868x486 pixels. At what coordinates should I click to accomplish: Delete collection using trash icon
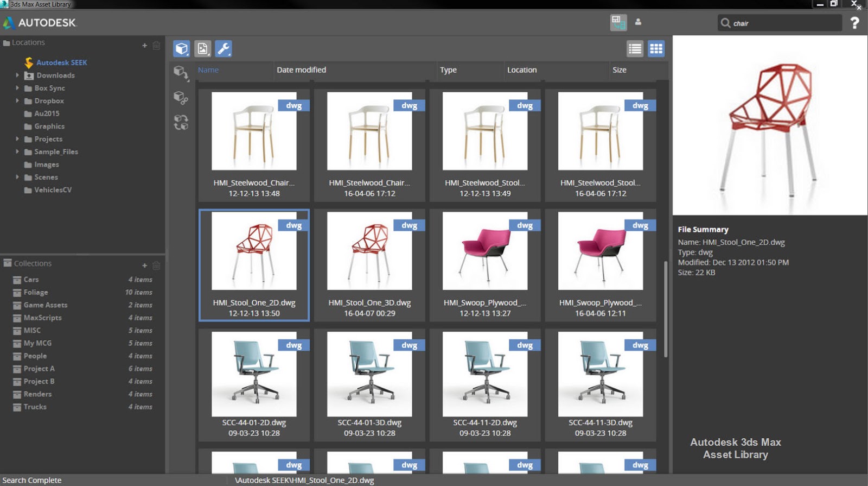click(x=156, y=266)
